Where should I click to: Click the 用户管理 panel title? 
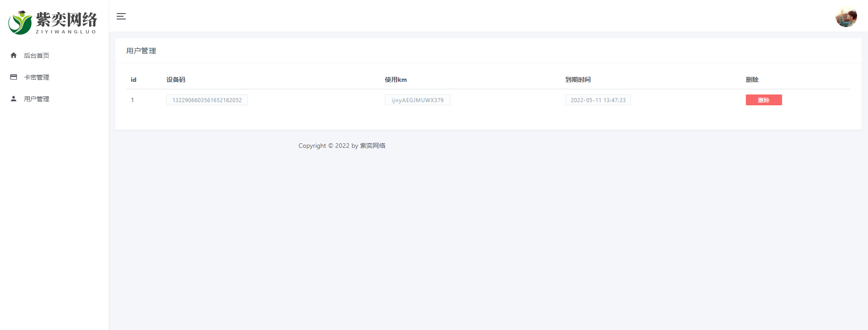(x=141, y=51)
